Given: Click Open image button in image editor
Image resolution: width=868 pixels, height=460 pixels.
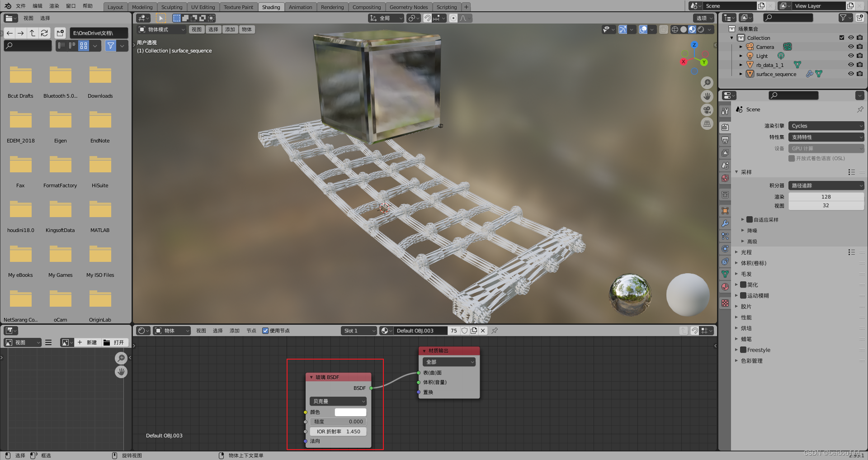Looking at the screenshot, I should click(114, 342).
